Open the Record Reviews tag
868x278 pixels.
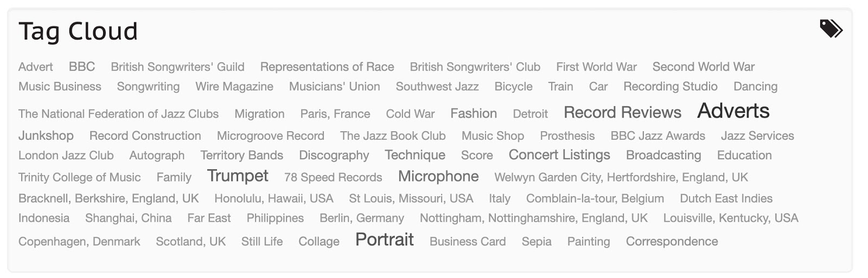click(x=622, y=112)
